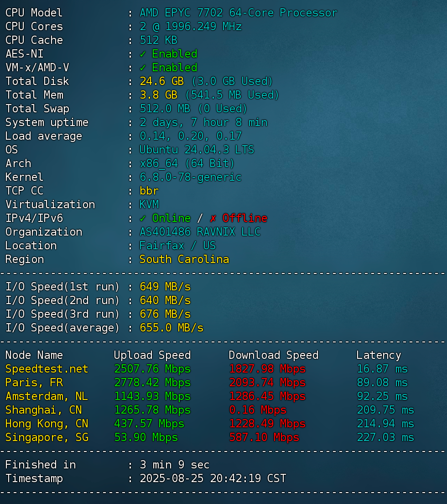Click the Singapore upload "53.90 Mbps"
Screen dimensions: 447x504
(x=146, y=438)
